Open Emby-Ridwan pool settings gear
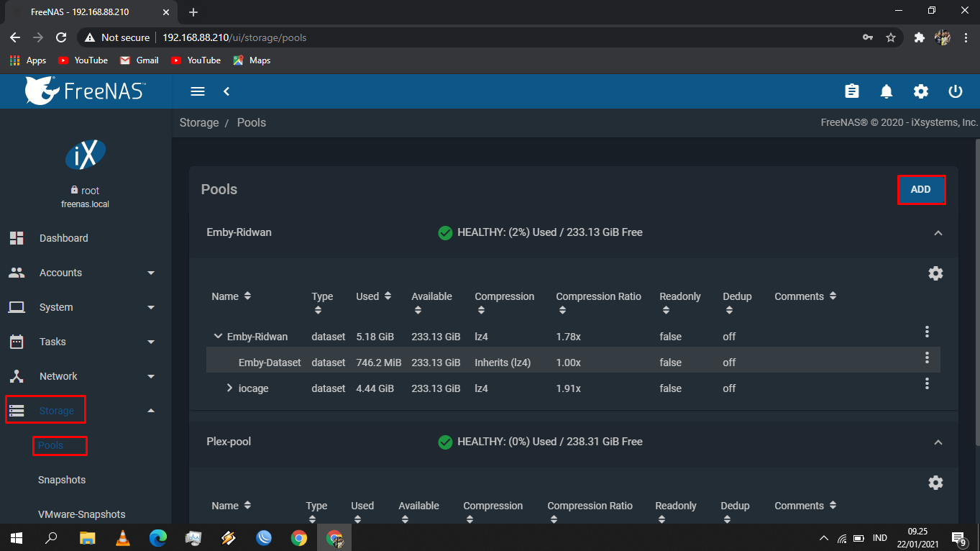 click(935, 273)
